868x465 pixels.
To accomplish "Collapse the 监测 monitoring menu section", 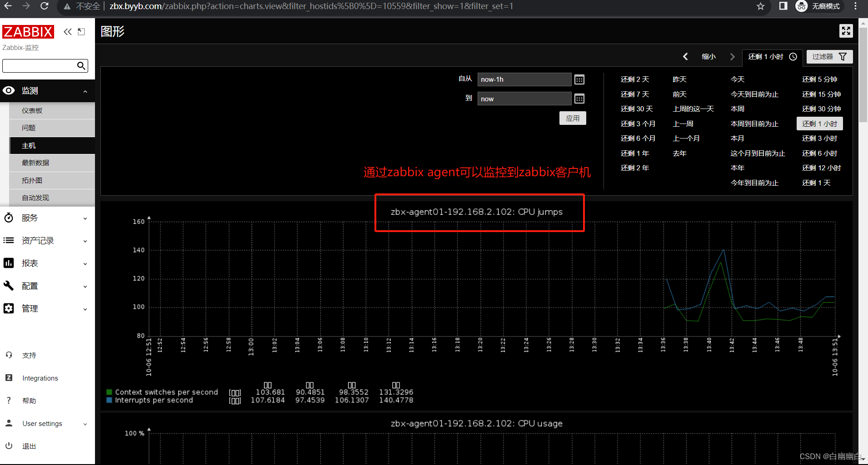I will pyautogui.click(x=47, y=91).
